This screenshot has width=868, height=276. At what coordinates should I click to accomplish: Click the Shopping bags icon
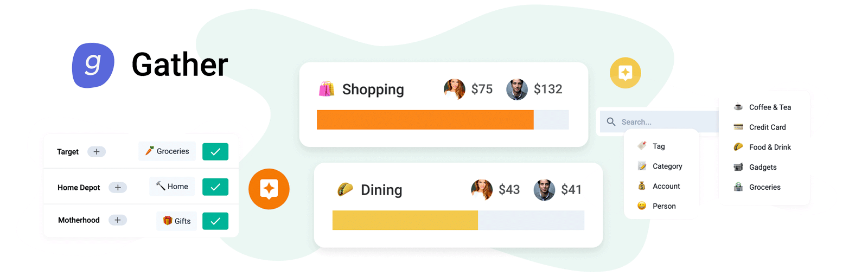327,89
